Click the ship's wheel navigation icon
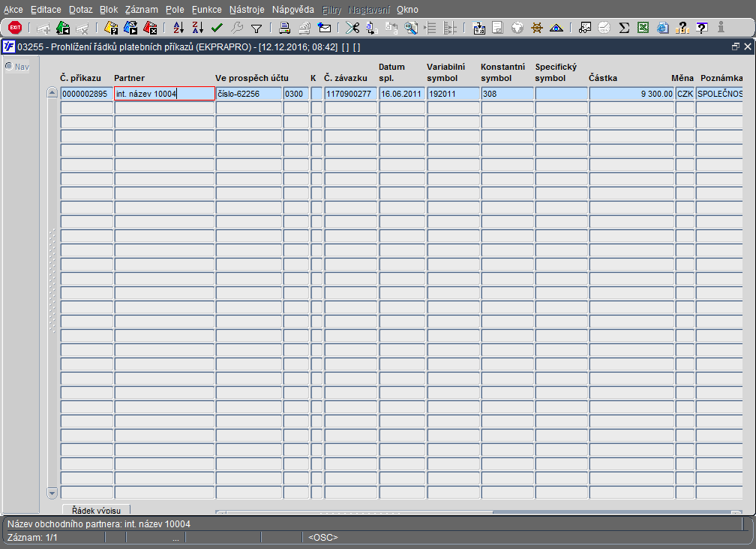The width and height of the screenshot is (756, 549). tap(537, 28)
